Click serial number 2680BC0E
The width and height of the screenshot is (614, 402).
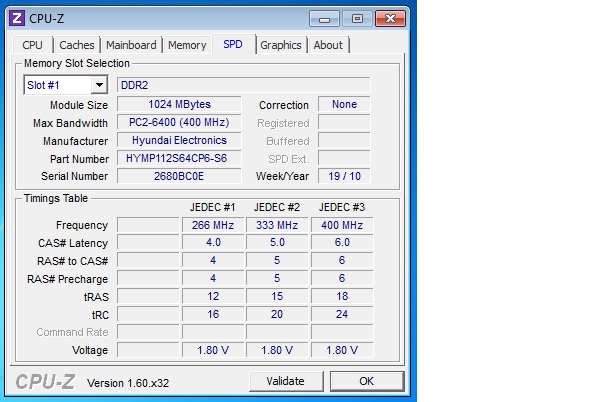pos(179,176)
